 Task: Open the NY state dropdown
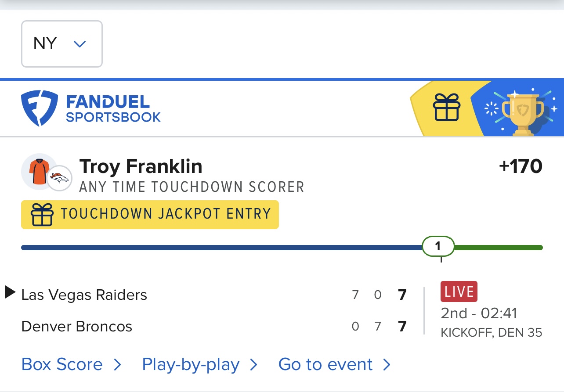[61, 44]
